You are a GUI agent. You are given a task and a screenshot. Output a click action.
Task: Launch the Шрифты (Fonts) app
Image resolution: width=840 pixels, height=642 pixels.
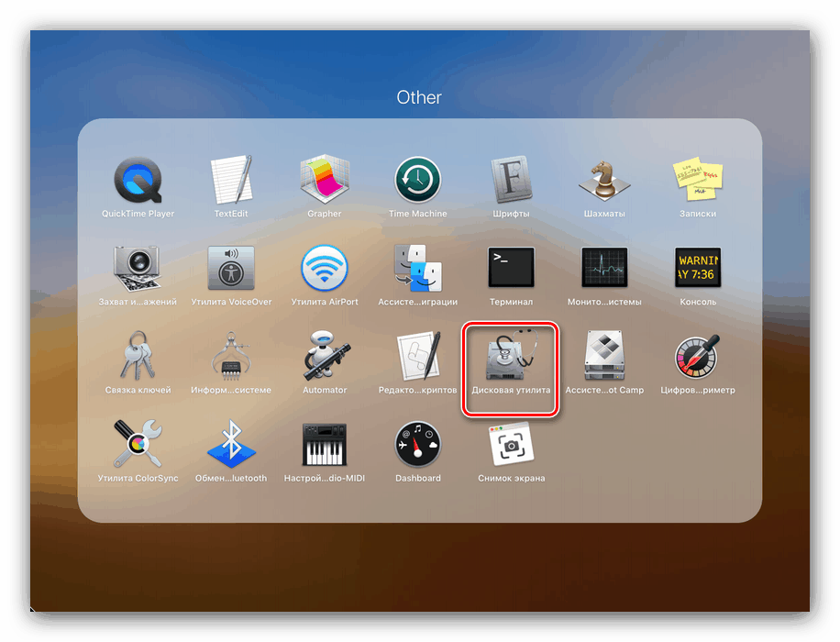(x=511, y=182)
